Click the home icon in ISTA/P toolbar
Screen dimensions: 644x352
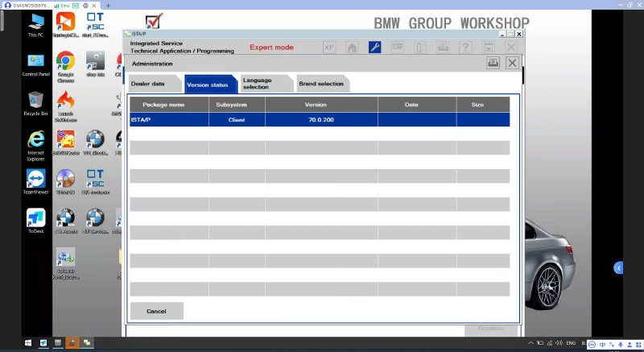352,48
